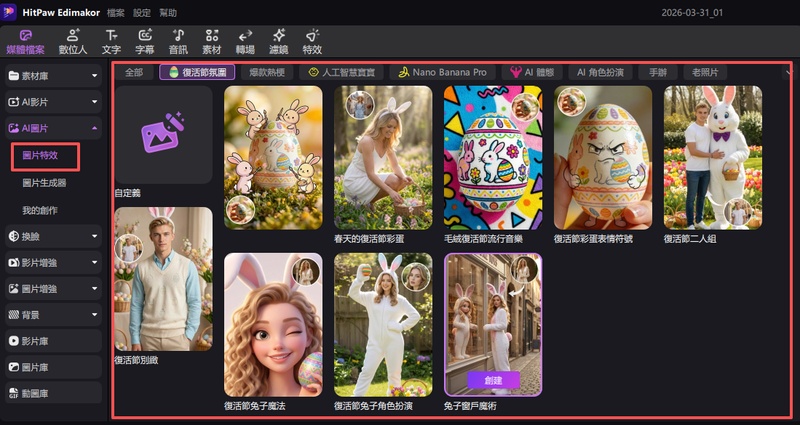Open the 檔案 menu
Image resolution: width=800 pixels, height=425 pixels.
(x=115, y=13)
